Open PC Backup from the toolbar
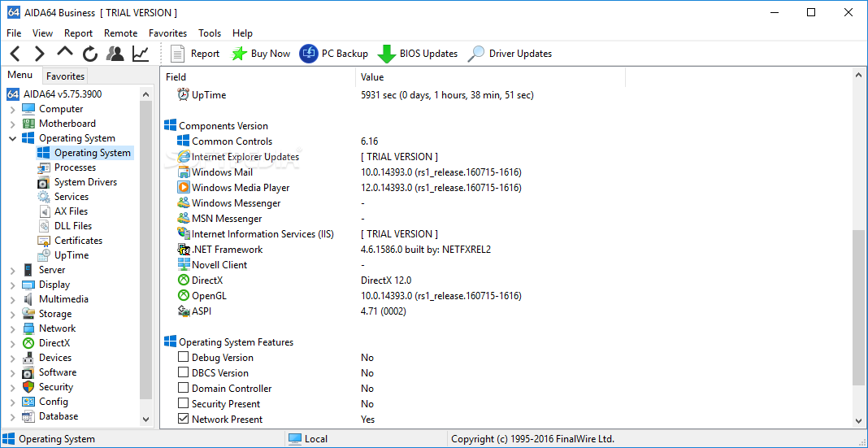The height and width of the screenshot is (448, 868). click(334, 54)
